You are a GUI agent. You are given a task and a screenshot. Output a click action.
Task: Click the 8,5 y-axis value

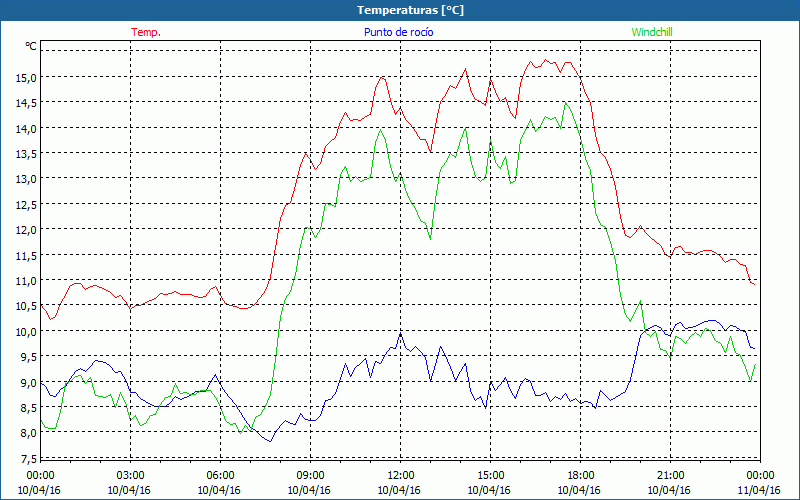[30, 408]
